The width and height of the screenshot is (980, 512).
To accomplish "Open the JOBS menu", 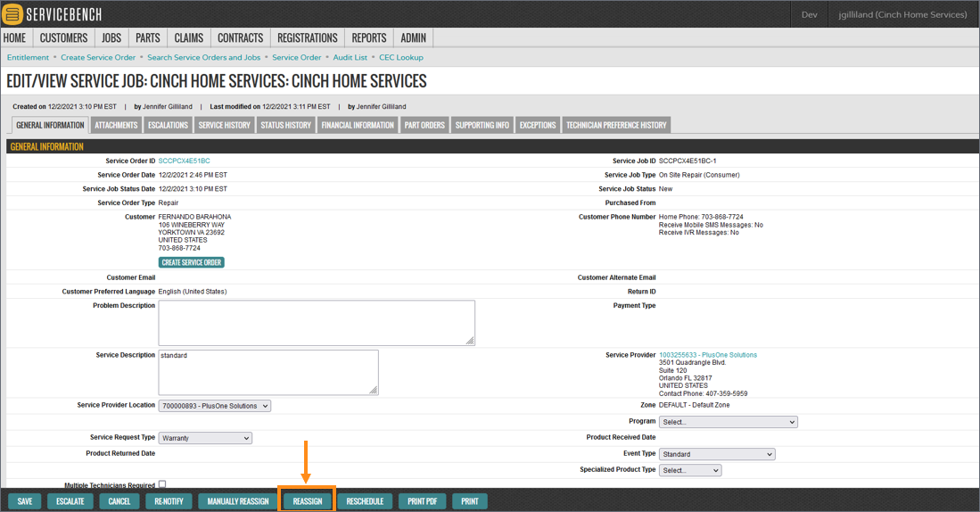I will coord(111,38).
